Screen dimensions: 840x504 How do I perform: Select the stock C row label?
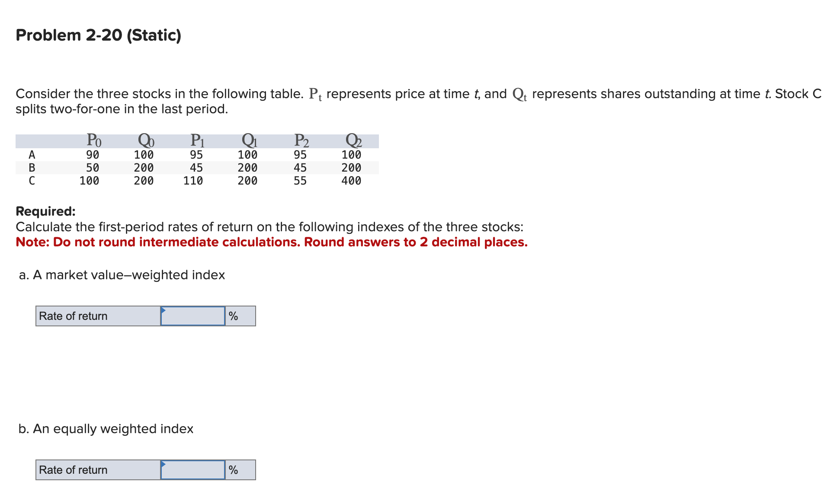[31, 181]
